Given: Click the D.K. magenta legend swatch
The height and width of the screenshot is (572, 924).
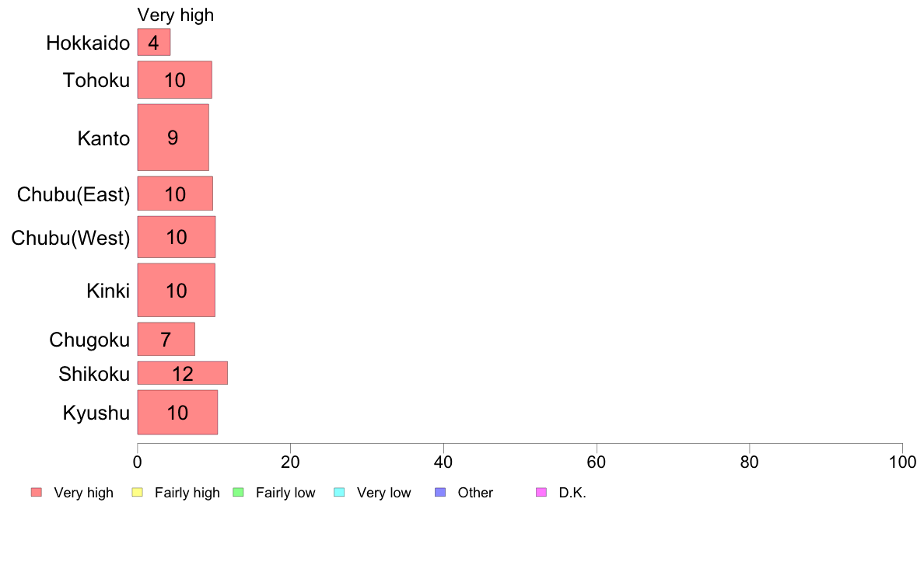Looking at the screenshot, I should point(541,493).
